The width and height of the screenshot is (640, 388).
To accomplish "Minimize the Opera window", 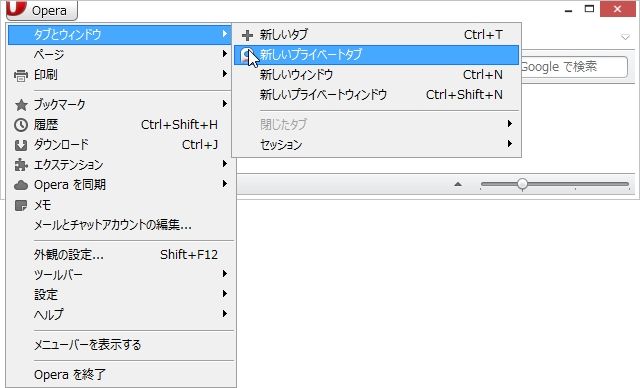I will [x=569, y=10].
